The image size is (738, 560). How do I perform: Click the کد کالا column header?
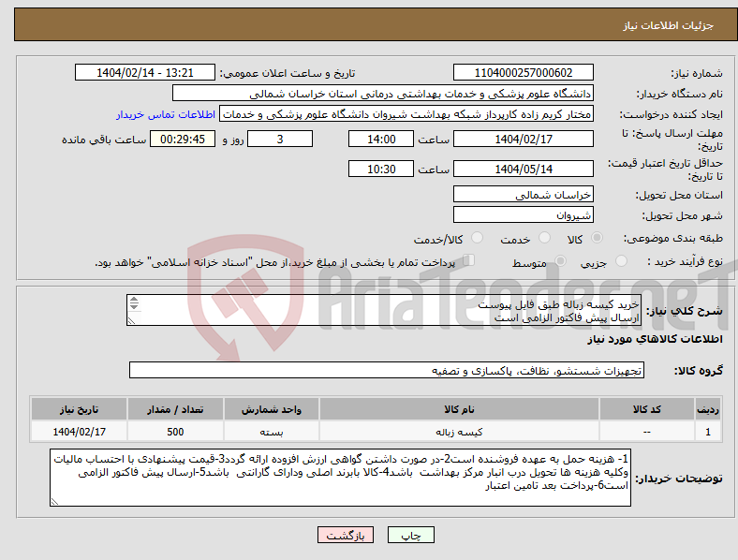point(647,409)
